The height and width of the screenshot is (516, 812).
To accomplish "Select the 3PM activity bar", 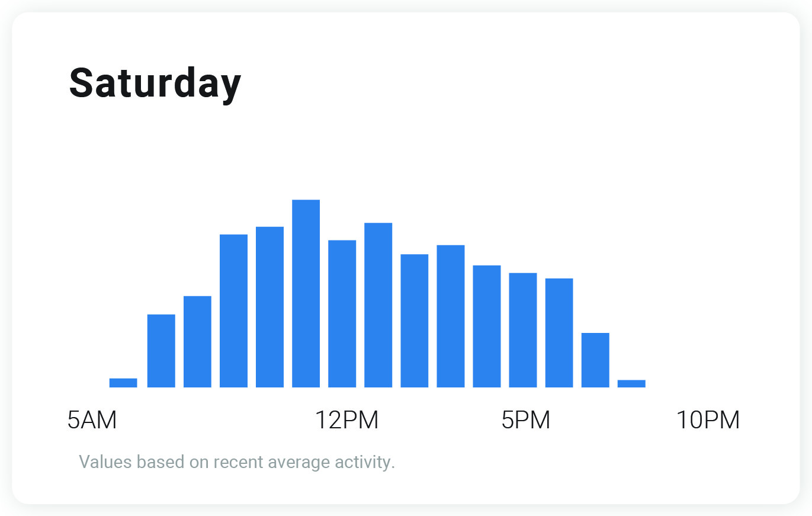I will (x=451, y=316).
